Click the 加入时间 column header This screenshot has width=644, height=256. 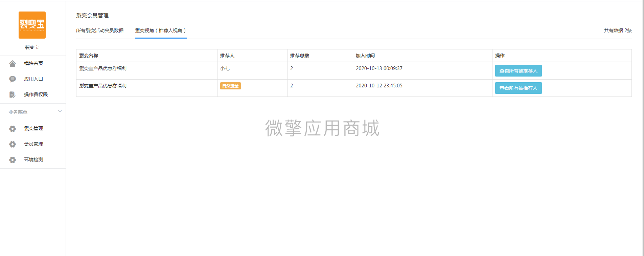365,56
